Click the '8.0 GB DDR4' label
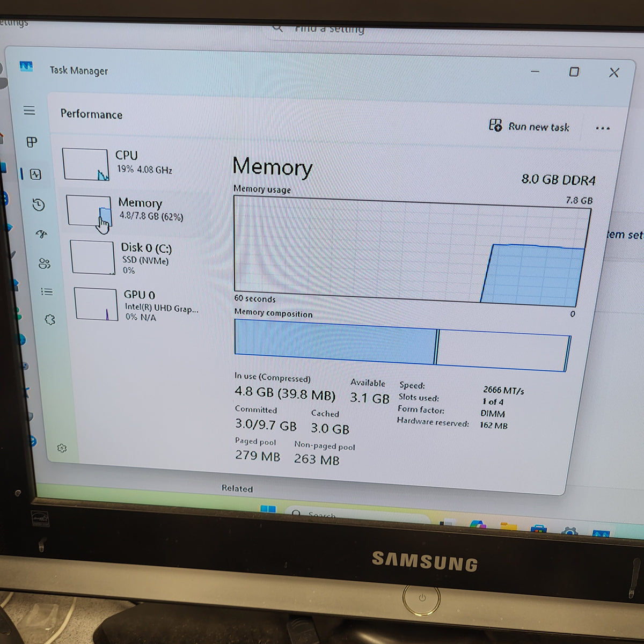Image resolution: width=644 pixels, height=644 pixels. 559,180
